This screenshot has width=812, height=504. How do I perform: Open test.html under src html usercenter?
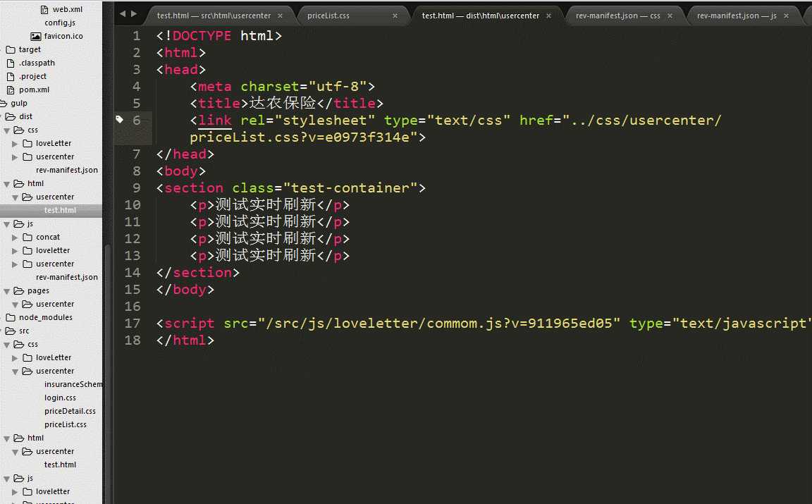[x=60, y=465]
